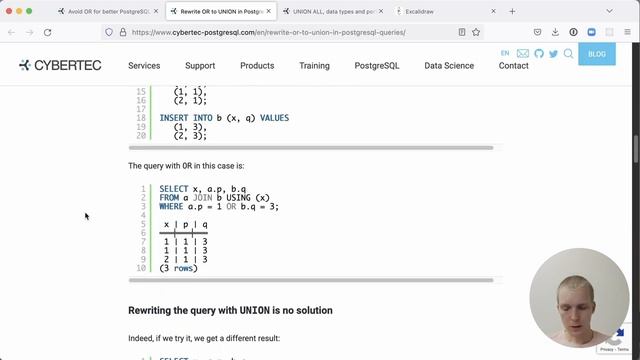Screen dimensions: 640x360
Task: Open the Services menu
Action: point(144,66)
